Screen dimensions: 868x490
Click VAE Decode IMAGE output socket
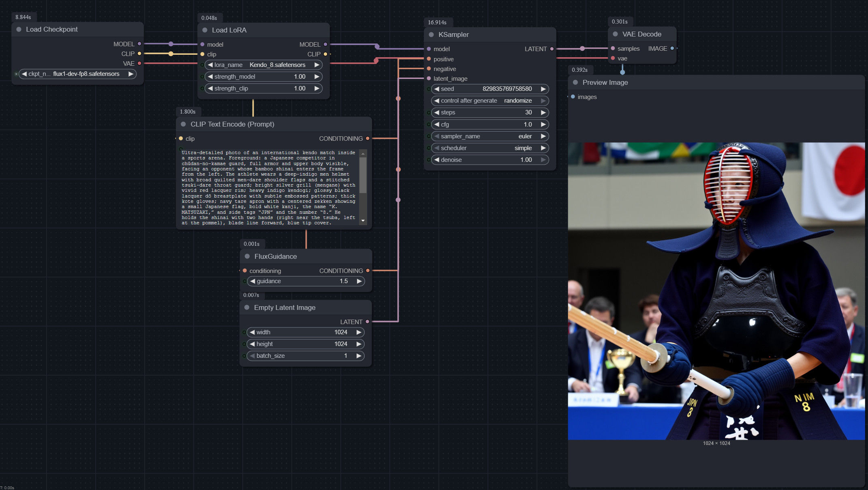click(x=672, y=49)
